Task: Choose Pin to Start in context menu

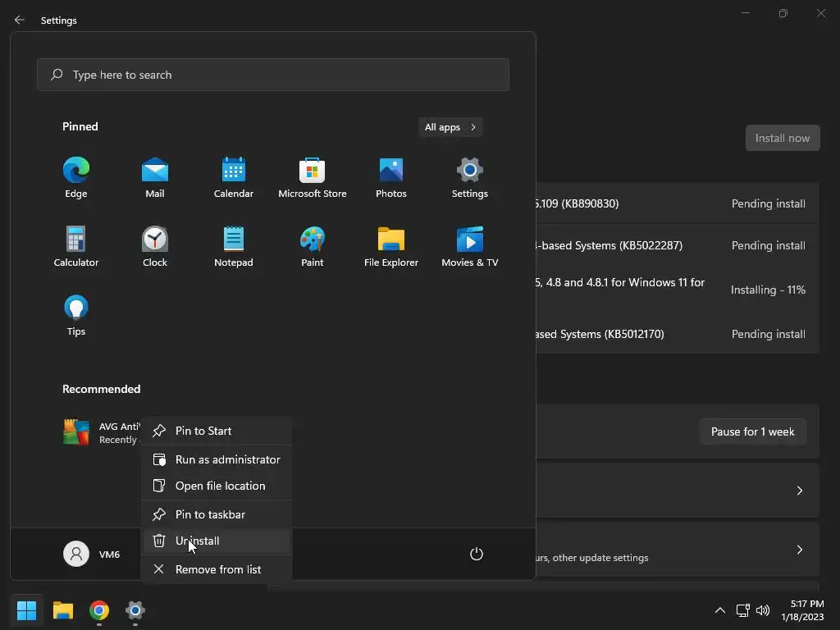Action: (217, 431)
